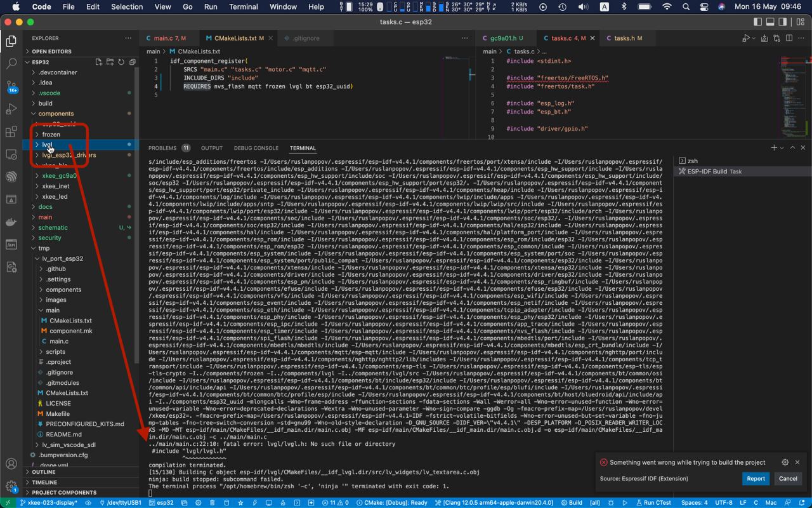The width and height of the screenshot is (812, 508).
Task: Open the Accounts menu in the activity bar
Action: coord(11,464)
